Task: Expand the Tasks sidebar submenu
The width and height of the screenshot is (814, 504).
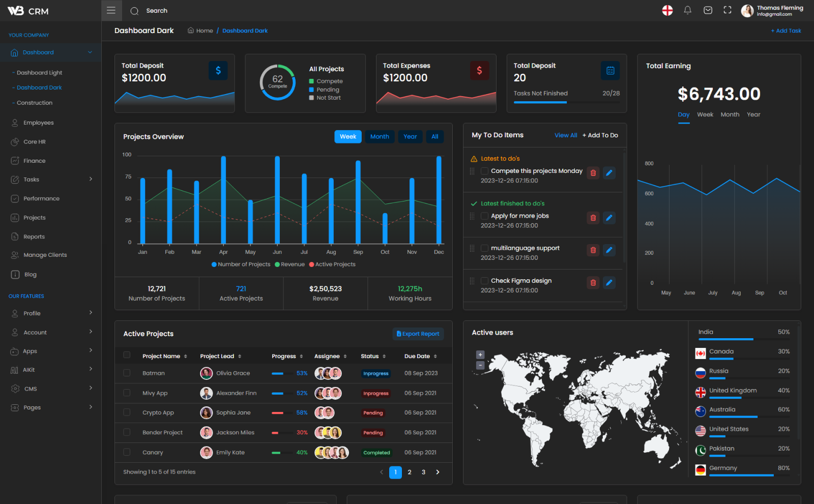Action: point(91,179)
